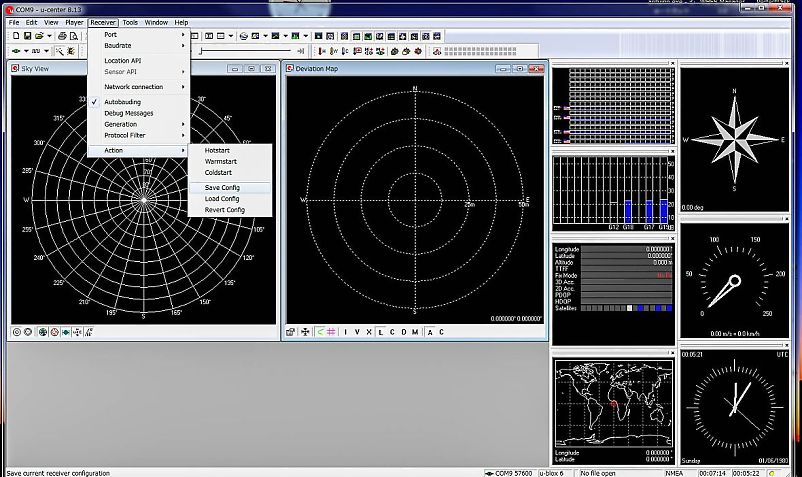Viewport: 802px width, 477px height.
Task: Toggle the A button in Deviation Map toolbar
Action: [x=430, y=332]
